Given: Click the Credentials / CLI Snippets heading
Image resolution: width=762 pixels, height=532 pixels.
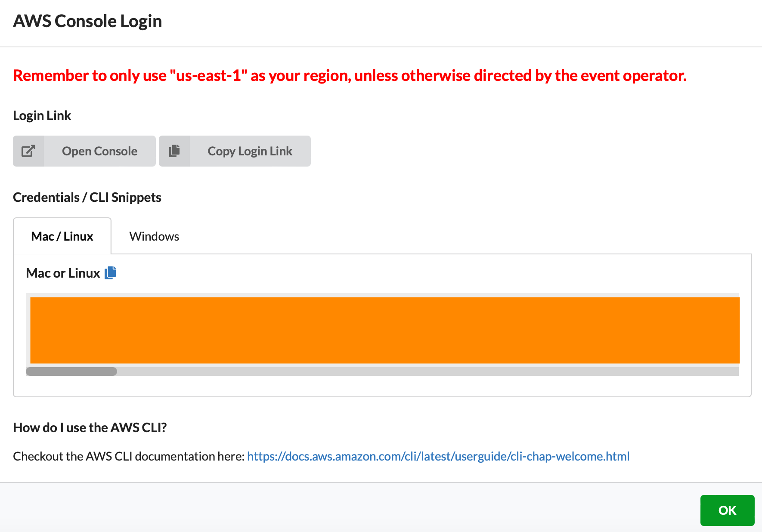Looking at the screenshot, I should tap(87, 198).
